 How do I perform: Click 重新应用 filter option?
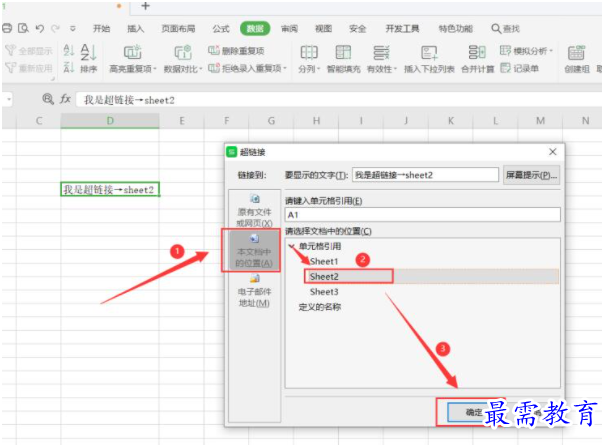29,68
